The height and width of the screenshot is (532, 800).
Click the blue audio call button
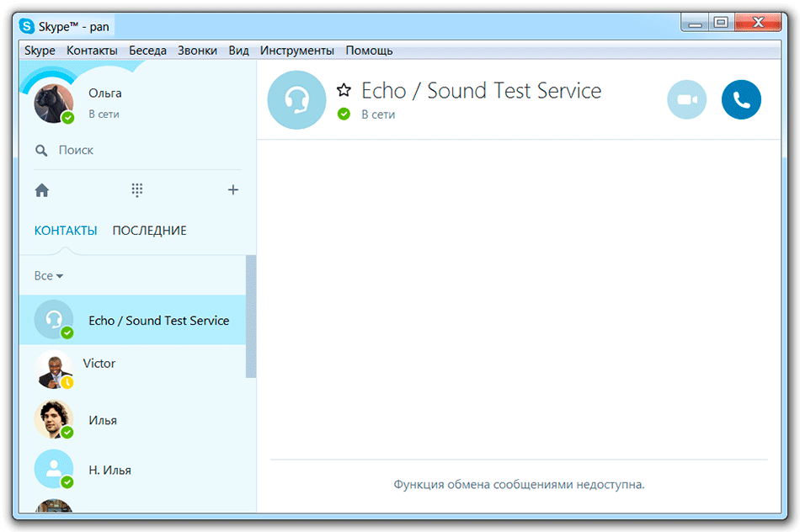click(x=741, y=100)
